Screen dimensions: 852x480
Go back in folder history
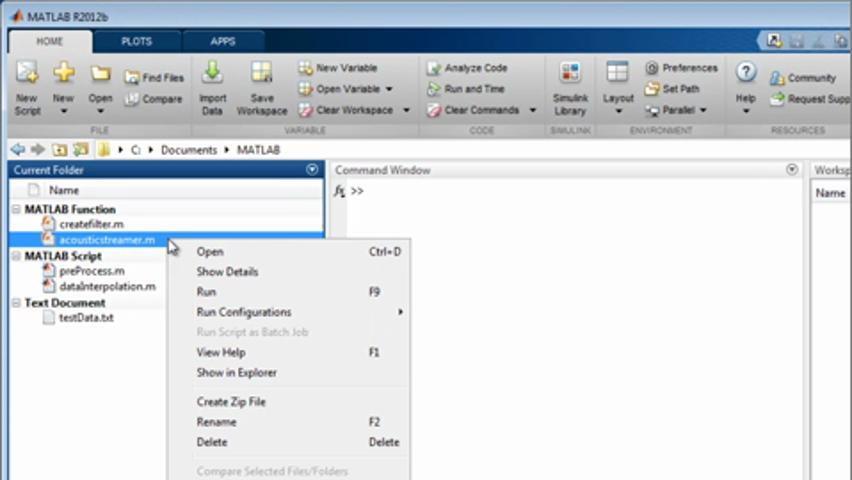(18, 149)
